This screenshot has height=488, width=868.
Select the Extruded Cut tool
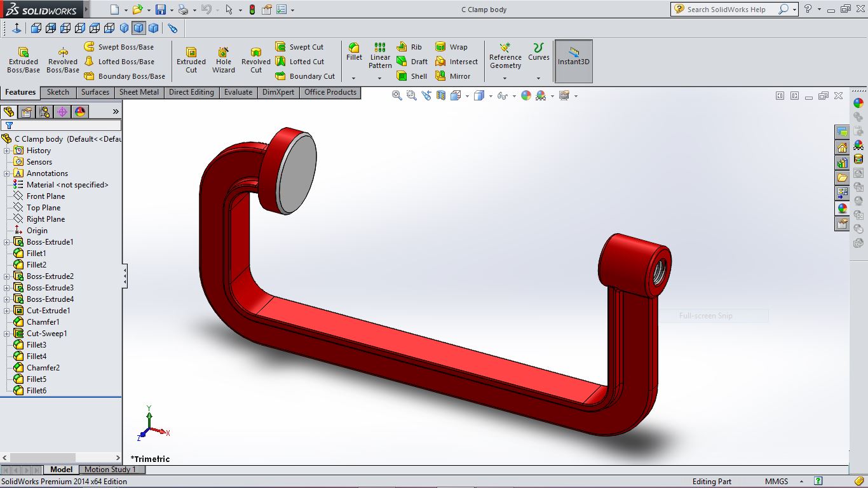[191, 60]
